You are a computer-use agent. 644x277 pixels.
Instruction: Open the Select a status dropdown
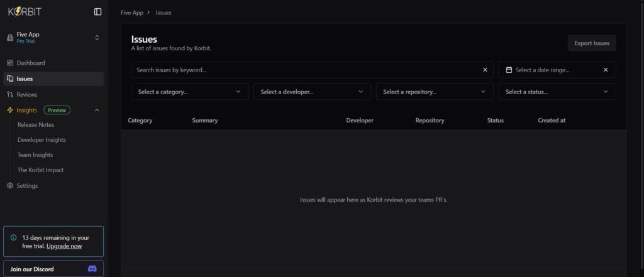(557, 92)
